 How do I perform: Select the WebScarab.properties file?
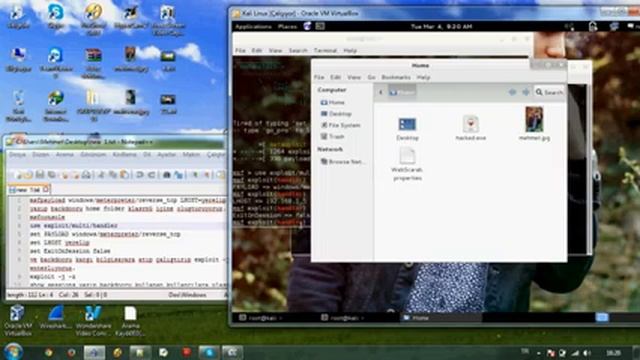click(x=407, y=165)
